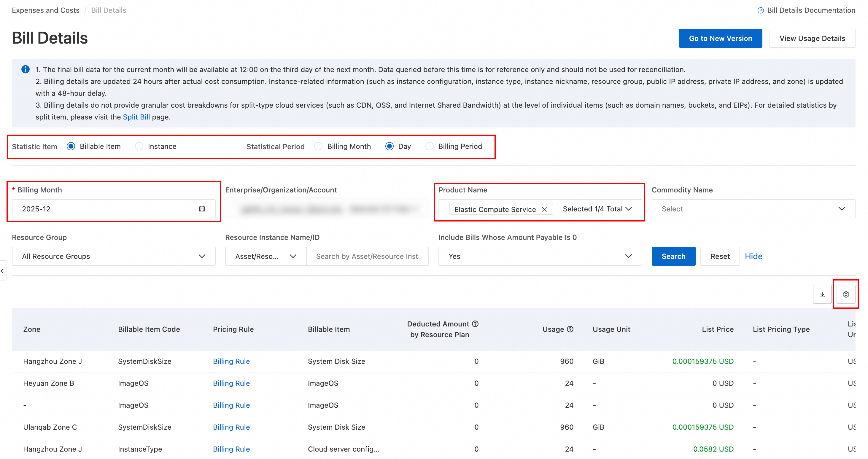The height and width of the screenshot is (459, 868).
Task: Click the Bill Details Documentation help icon
Action: pos(760,10)
